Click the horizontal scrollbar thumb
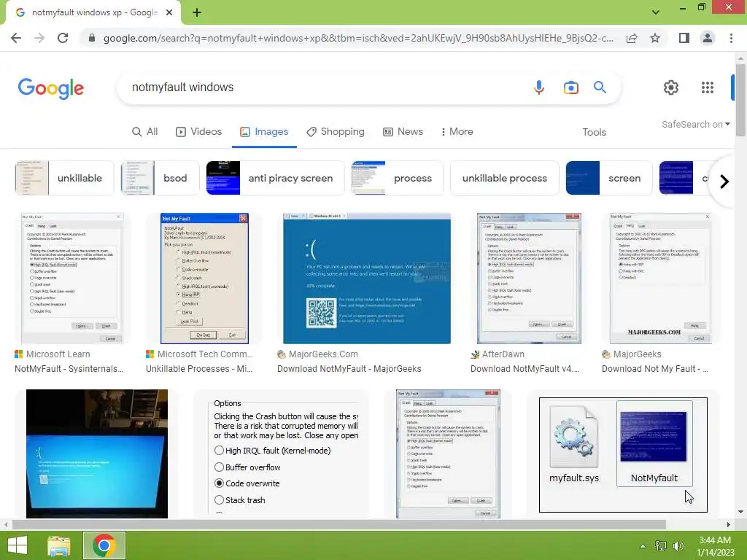 pos(338,524)
